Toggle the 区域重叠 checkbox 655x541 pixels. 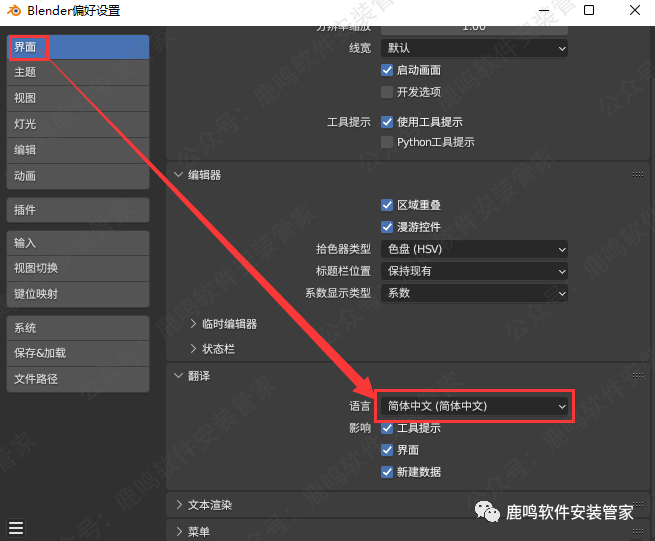coord(387,205)
